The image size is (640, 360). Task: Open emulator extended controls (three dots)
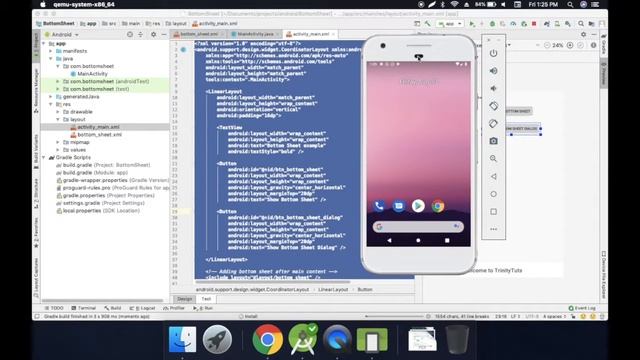(x=493, y=229)
